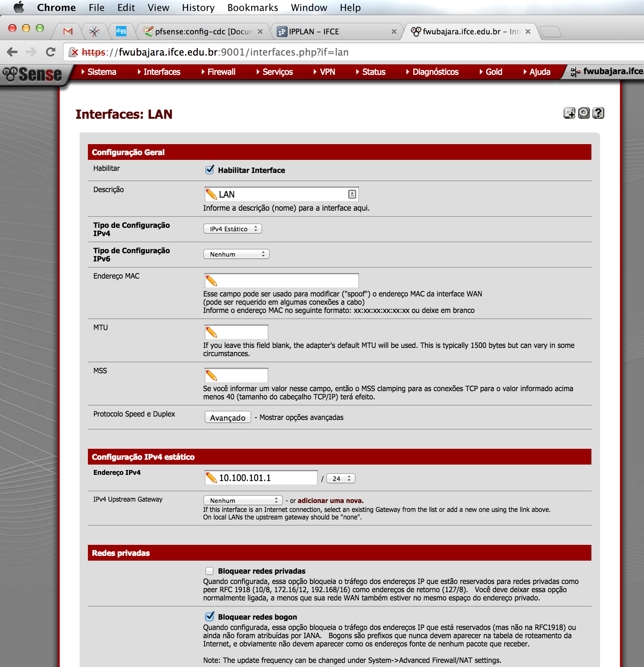Open the Window menu in menu bar
The height and width of the screenshot is (667, 644).
coord(309,8)
